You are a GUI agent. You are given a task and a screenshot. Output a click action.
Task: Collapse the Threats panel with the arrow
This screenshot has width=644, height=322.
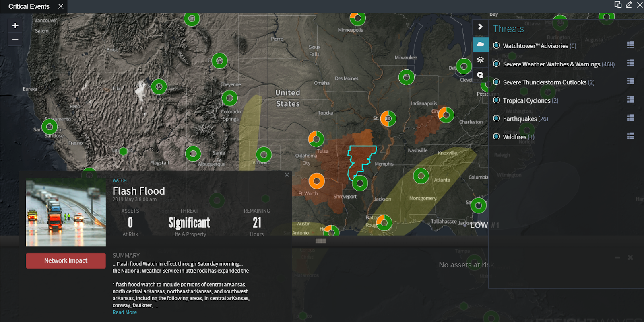(480, 27)
